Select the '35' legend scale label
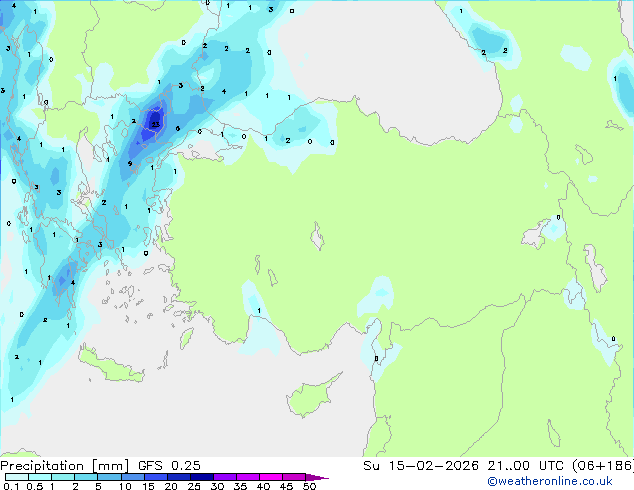 coord(240,486)
